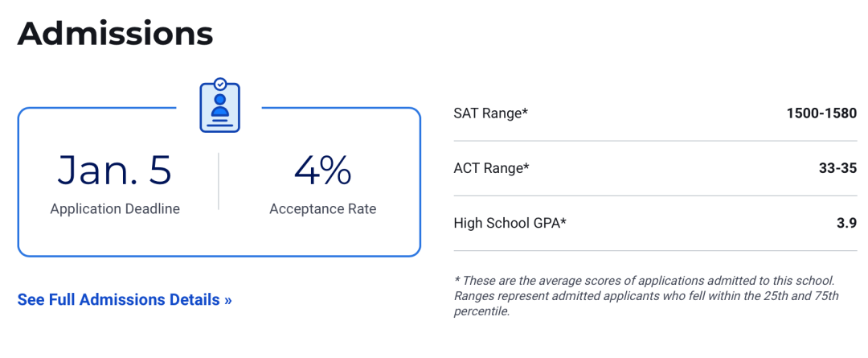Click the 33-35 ACT score value
868x358 pixels.
[x=837, y=168]
